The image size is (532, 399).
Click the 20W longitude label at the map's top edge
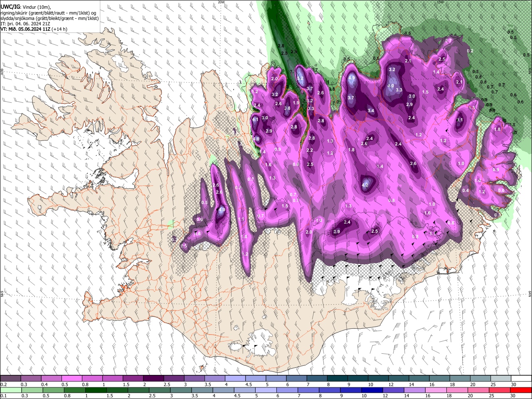(221, 2)
